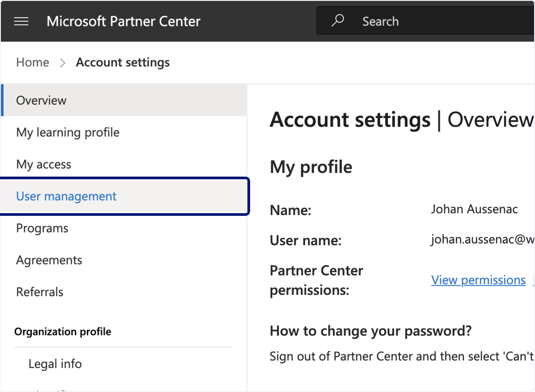Open the hamburger navigation menu

(21, 21)
